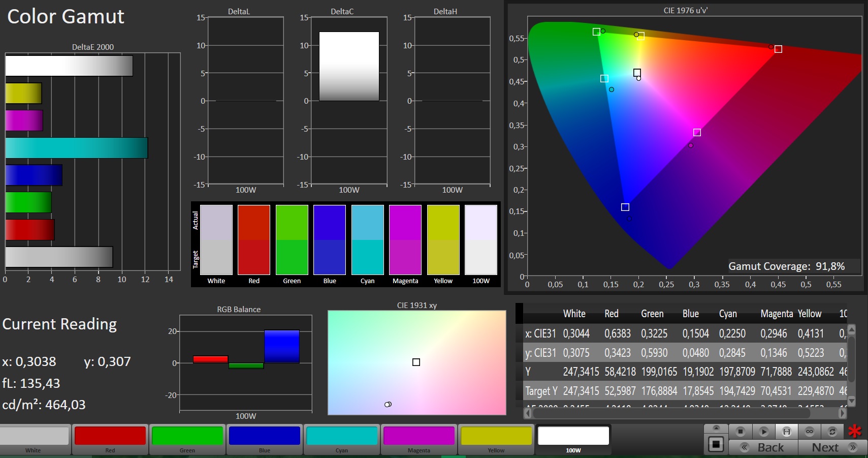Screen dimensions: 868x458
Task: Click the CIE 1976 u'v' chart title
Action: 685,10
